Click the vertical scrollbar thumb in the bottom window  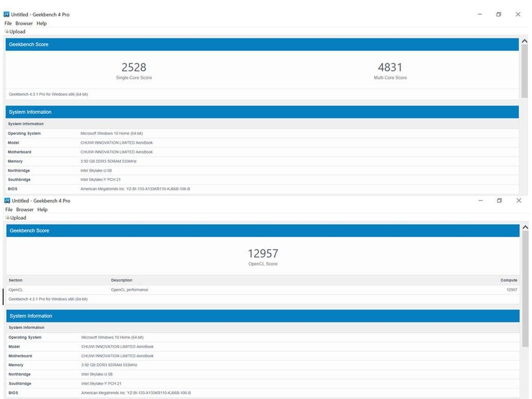(x=525, y=289)
